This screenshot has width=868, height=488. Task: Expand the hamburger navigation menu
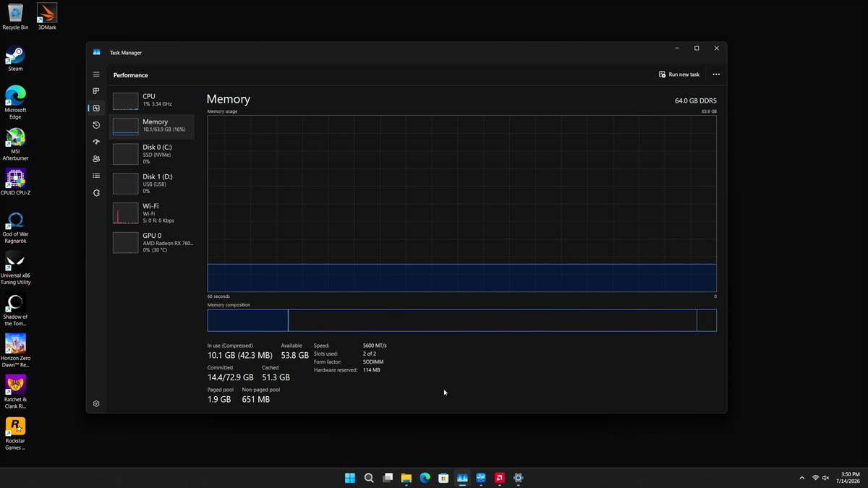[96, 74]
